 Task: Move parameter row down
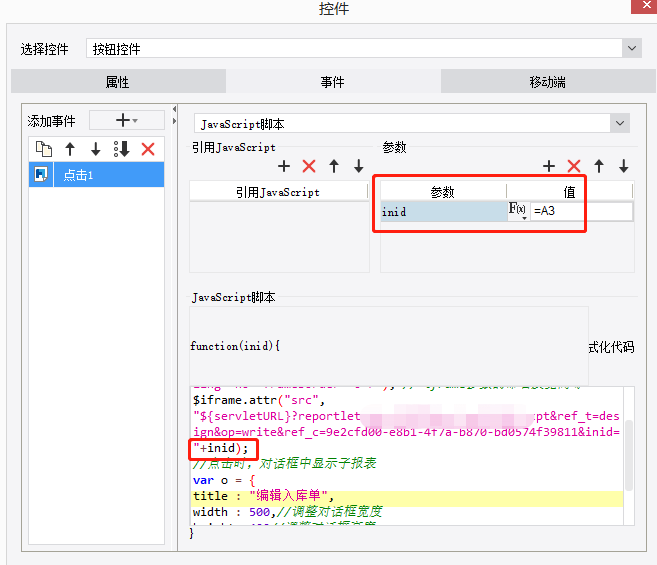(624, 166)
